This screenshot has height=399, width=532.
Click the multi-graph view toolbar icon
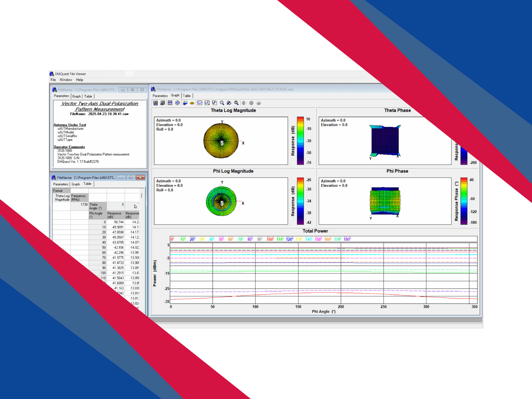tap(155, 103)
